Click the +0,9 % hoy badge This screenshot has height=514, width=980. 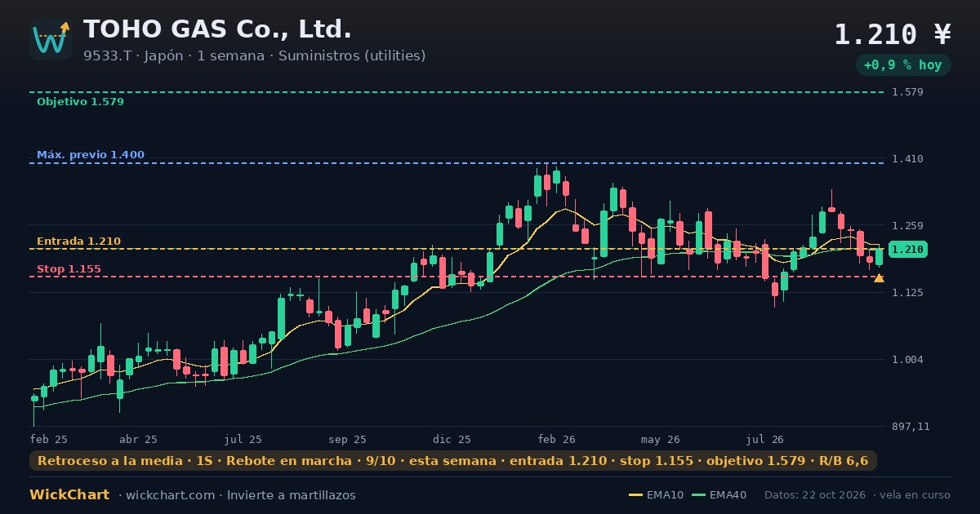tap(902, 64)
